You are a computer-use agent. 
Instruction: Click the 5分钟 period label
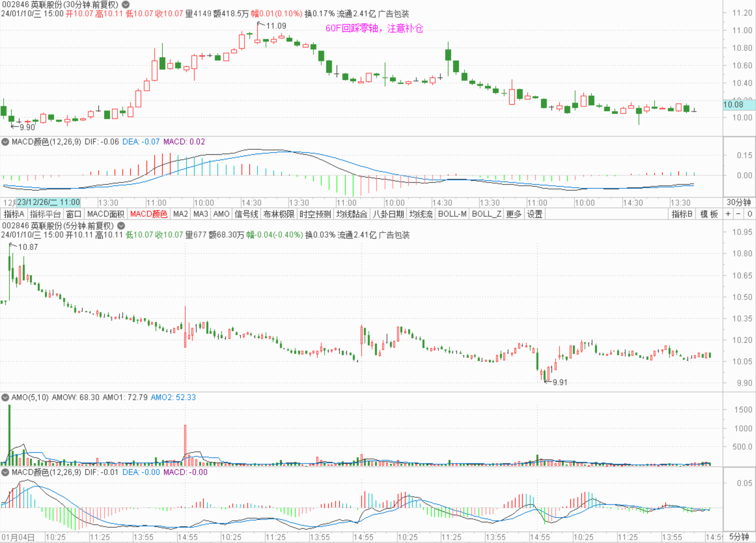[x=739, y=537]
